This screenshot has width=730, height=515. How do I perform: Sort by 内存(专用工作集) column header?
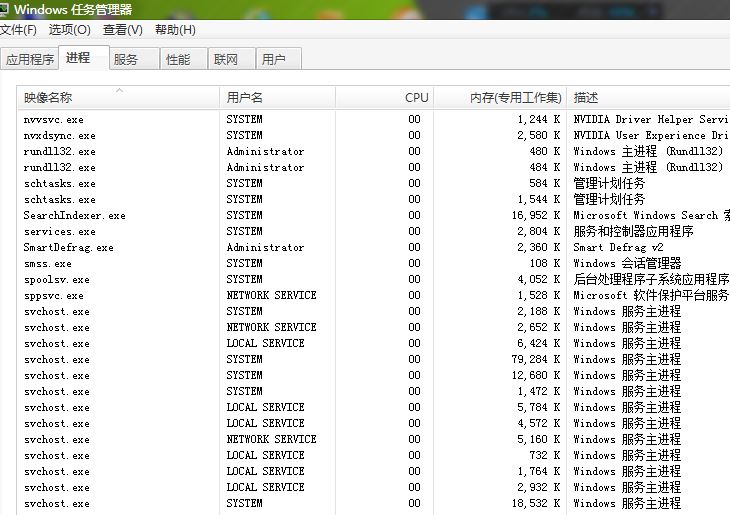coord(500,98)
